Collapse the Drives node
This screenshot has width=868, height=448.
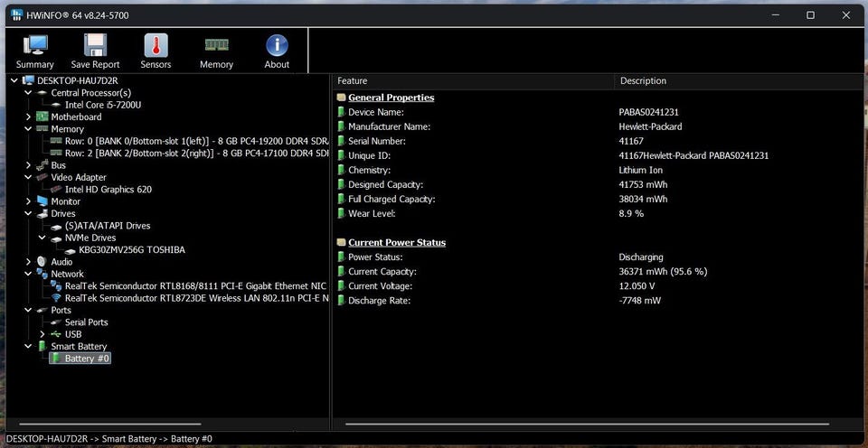click(28, 213)
